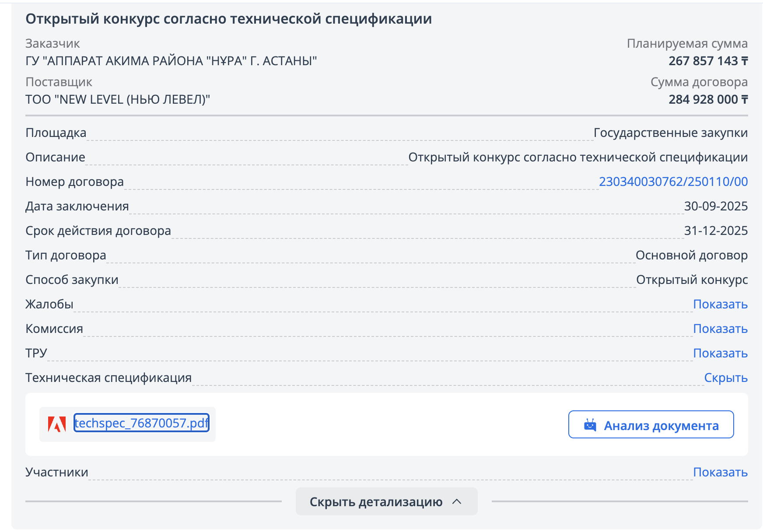This screenshot has width=763, height=532.
Task: Click the conclusion date 30-09-2025
Action: [716, 206]
